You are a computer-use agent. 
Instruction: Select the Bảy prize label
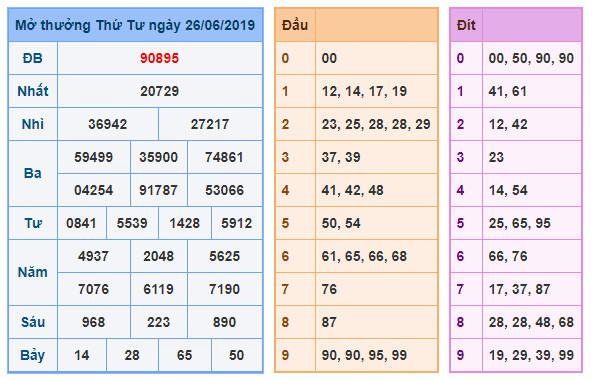coord(33,356)
